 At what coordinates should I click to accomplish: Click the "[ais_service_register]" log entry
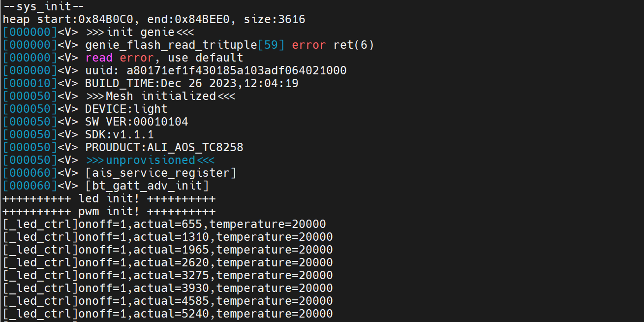[160, 173]
